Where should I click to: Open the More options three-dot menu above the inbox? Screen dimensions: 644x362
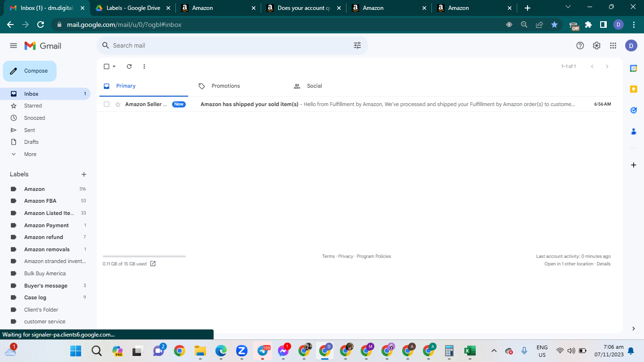pos(144,66)
